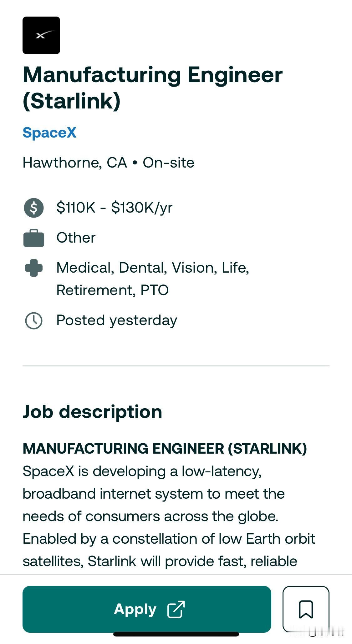Tap the home indicator bar at the bottom
This screenshot has height=644, width=352.
(176, 634)
